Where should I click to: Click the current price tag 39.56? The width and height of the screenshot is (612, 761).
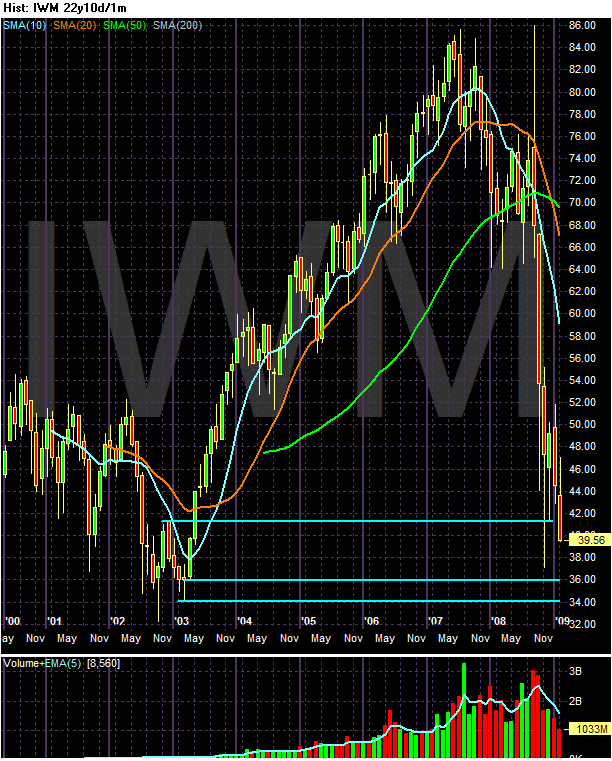point(591,540)
